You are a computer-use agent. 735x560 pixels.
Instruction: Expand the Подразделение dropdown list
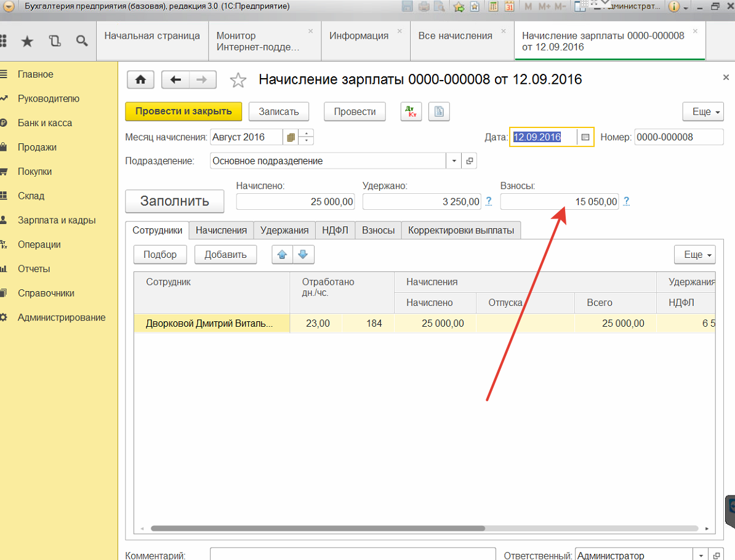tap(454, 161)
